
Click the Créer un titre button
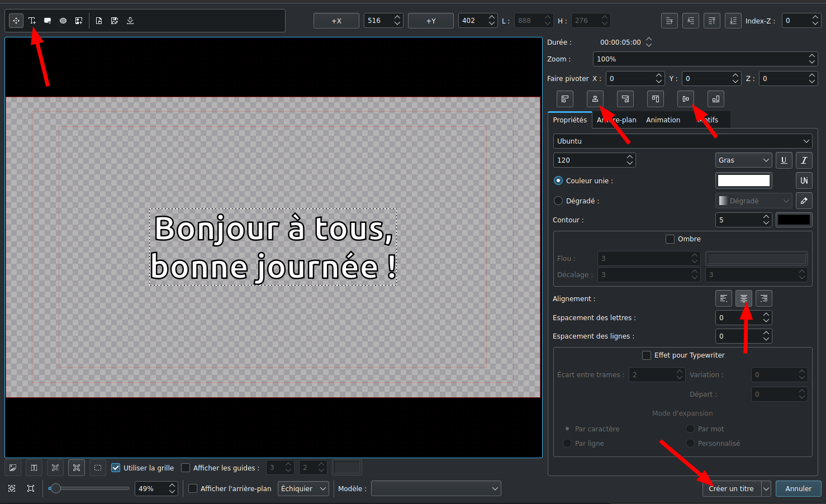732,488
